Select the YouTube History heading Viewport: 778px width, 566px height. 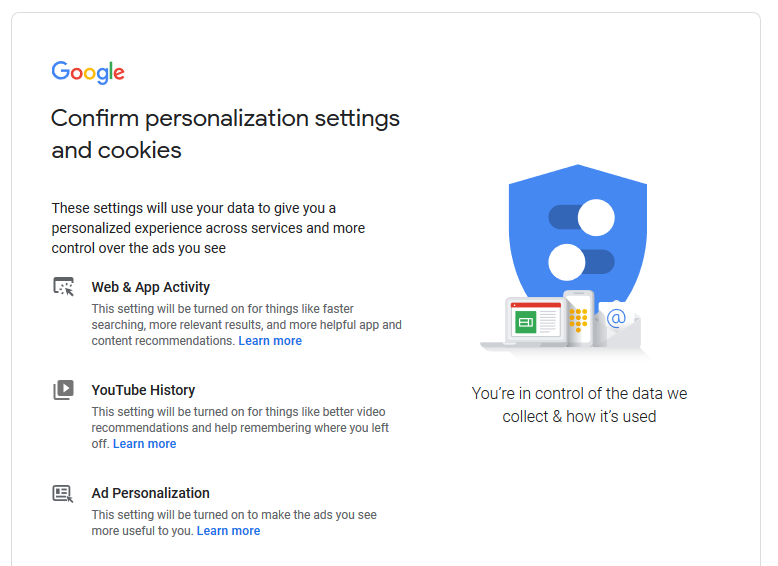pos(143,390)
